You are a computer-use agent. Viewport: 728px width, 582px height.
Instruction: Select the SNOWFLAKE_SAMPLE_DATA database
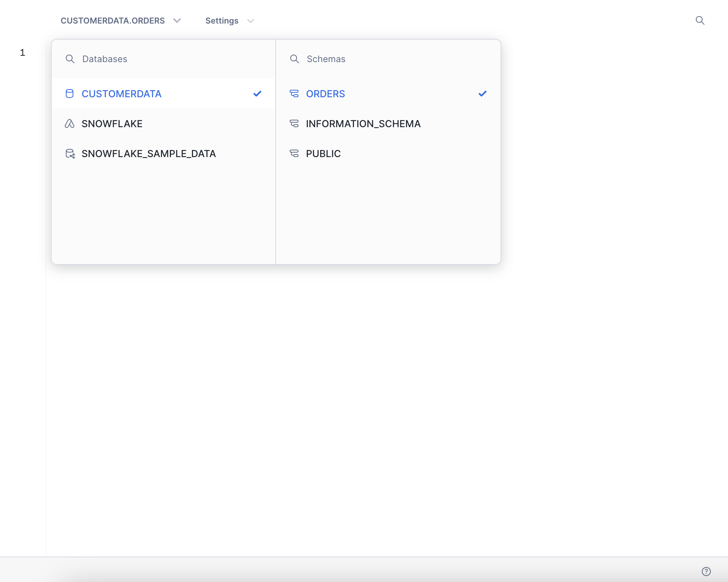point(163,153)
